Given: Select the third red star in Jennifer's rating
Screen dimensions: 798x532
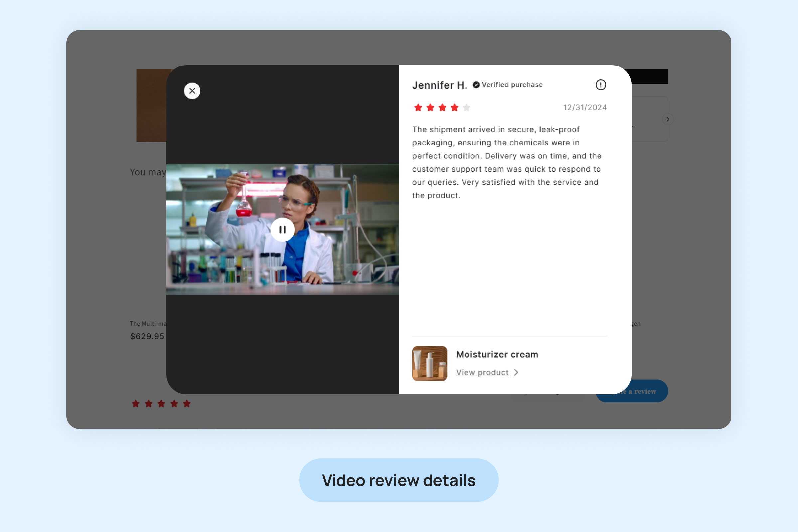Looking at the screenshot, I should coord(442,107).
